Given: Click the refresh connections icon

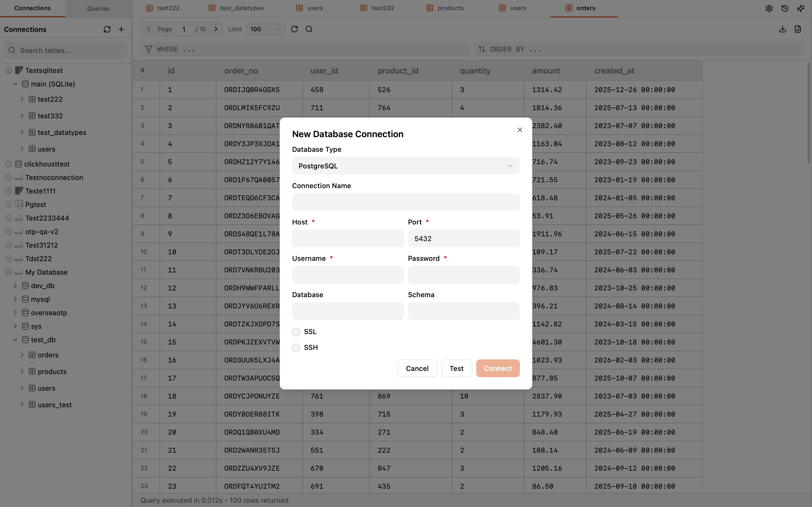Looking at the screenshot, I should [107, 30].
